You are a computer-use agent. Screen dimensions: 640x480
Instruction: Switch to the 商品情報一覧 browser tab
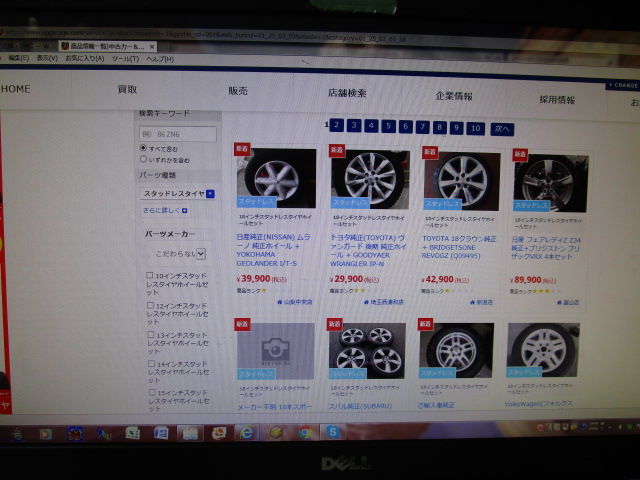tap(107, 46)
